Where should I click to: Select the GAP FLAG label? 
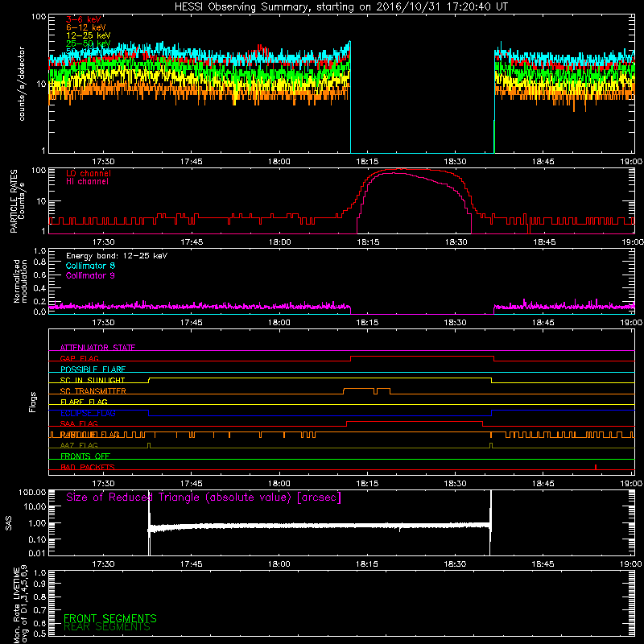pyautogui.click(x=79, y=358)
